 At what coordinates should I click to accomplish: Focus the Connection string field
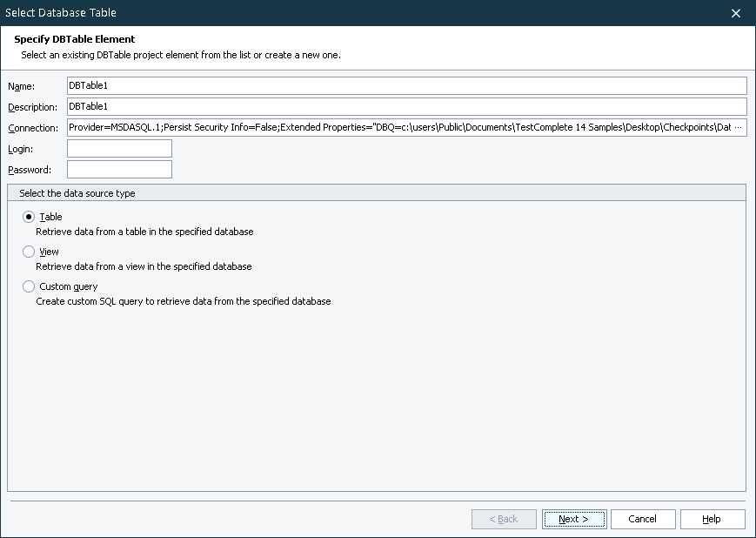(x=400, y=127)
